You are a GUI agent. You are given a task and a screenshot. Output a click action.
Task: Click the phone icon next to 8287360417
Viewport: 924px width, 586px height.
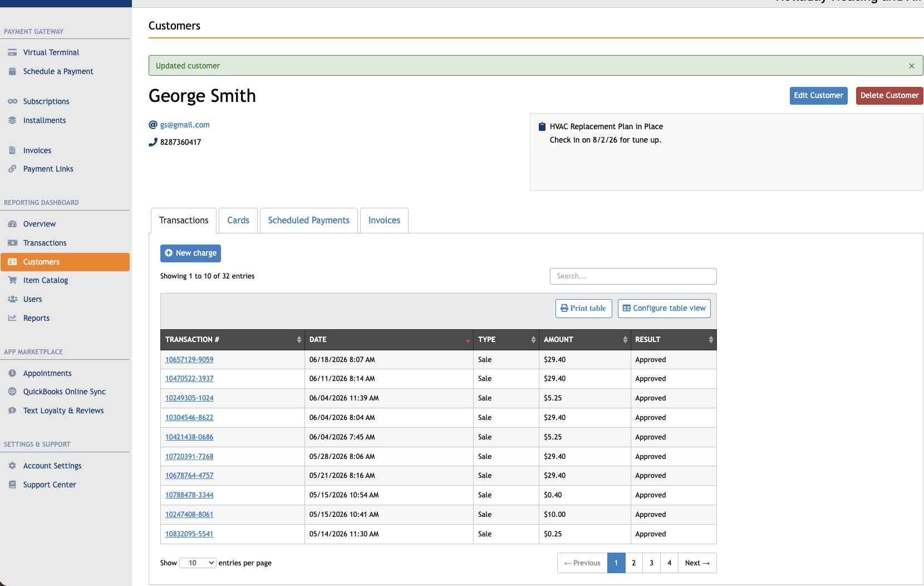(153, 142)
